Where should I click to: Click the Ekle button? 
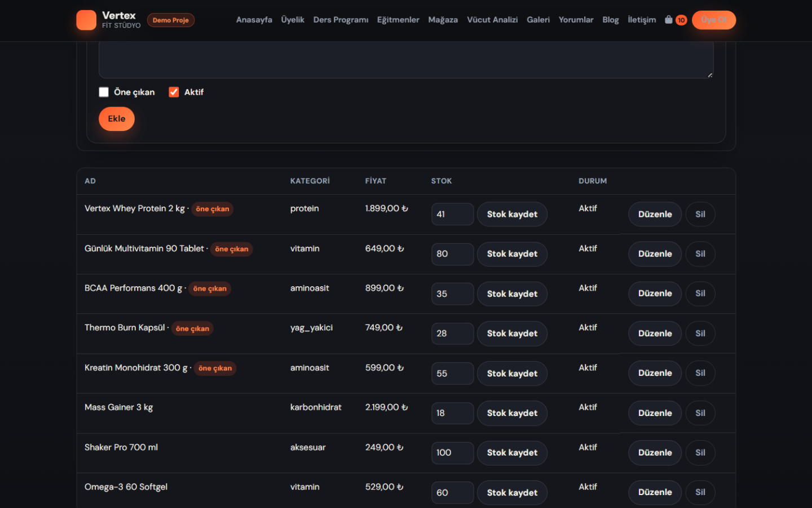click(117, 119)
